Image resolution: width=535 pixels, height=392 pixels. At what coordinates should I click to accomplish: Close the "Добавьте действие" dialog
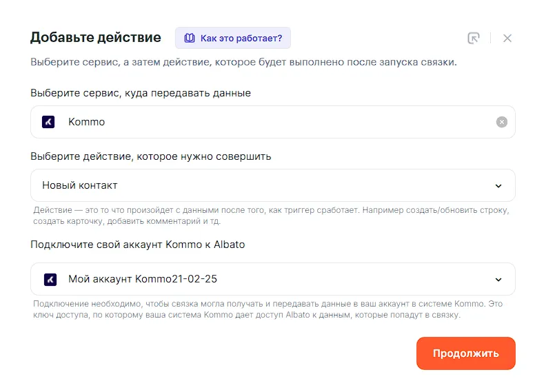pos(507,38)
